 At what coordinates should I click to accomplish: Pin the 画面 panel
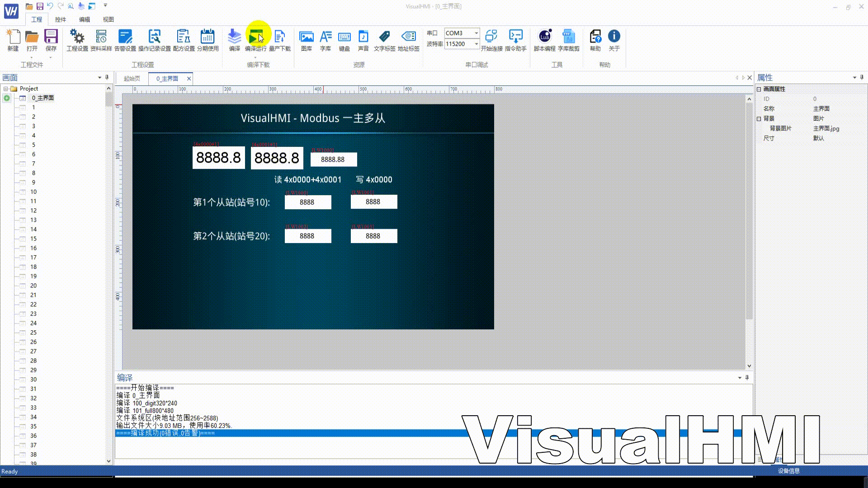107,78
